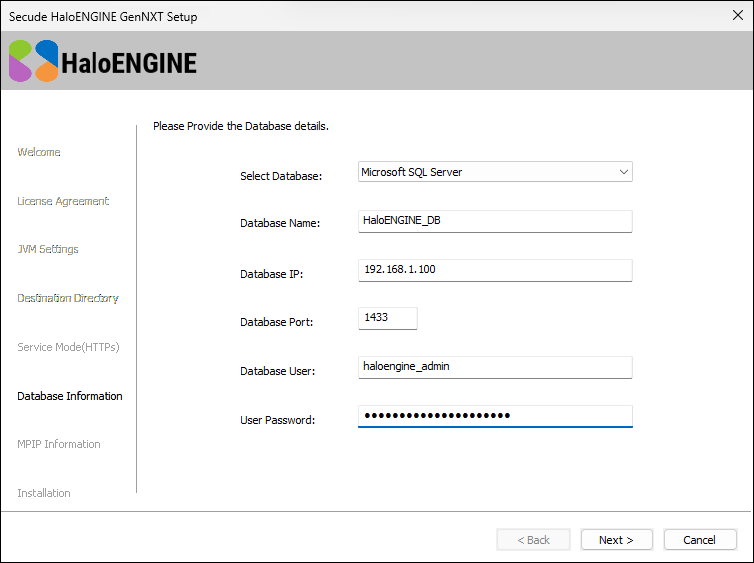Click the 'User Password:' label
This screenshot has height=563, width=754.
(277, 420)
